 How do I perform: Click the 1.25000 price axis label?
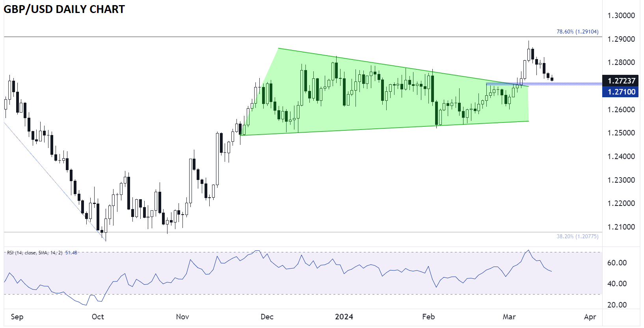click(x=621, y=133)
